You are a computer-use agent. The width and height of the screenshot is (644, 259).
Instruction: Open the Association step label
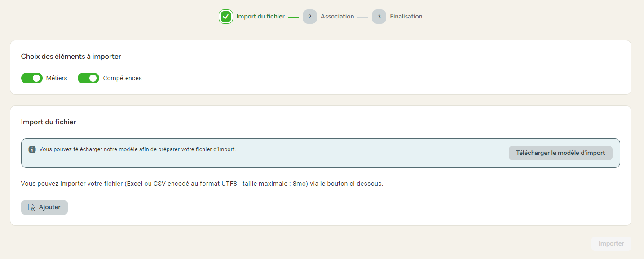point(337,17)
